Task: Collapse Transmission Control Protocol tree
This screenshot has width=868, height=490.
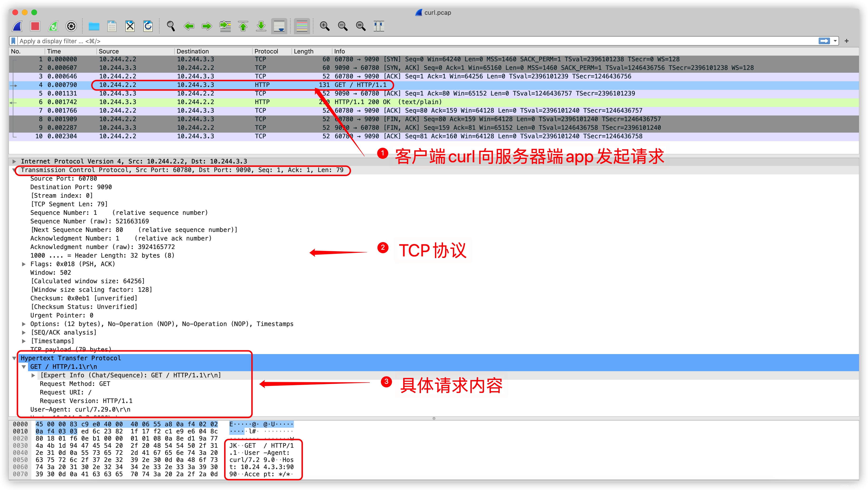Action: (14, 170)
